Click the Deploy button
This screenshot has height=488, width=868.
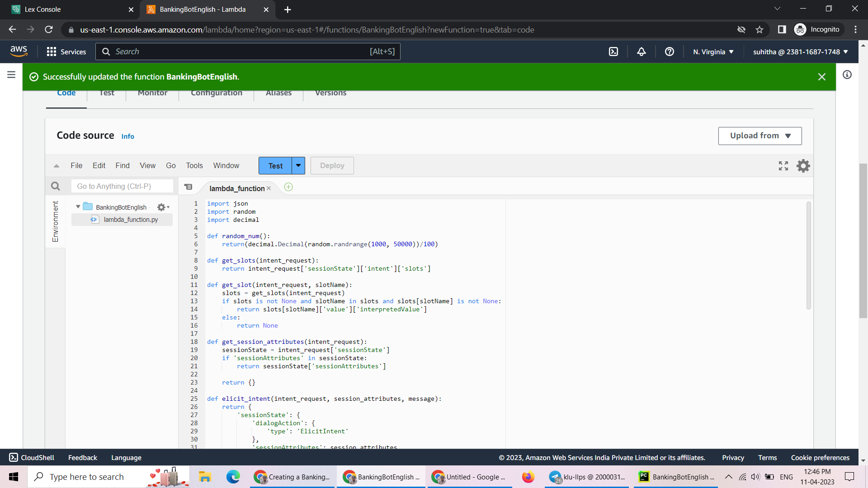332,165
